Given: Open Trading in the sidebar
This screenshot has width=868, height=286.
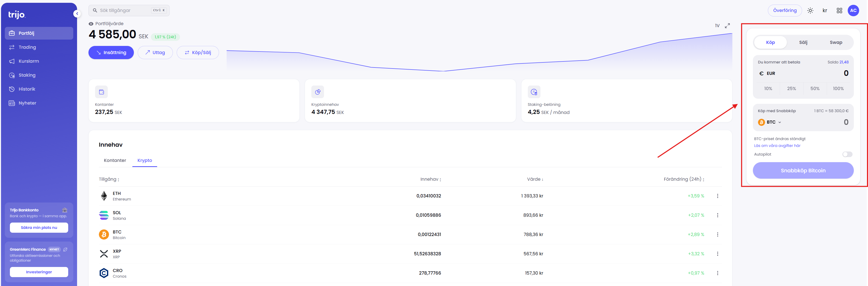Looking at the screenshot, I should [x=39, y=47].
